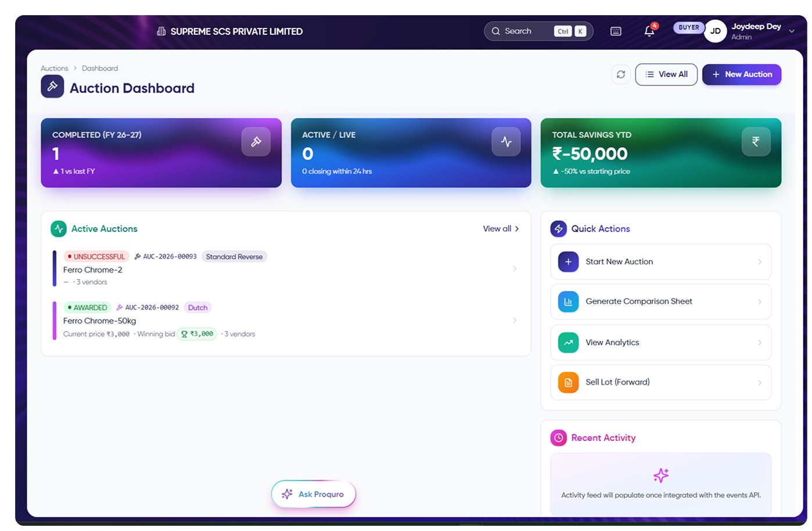Open the Ask Proquro assistant

pos(314,494)
